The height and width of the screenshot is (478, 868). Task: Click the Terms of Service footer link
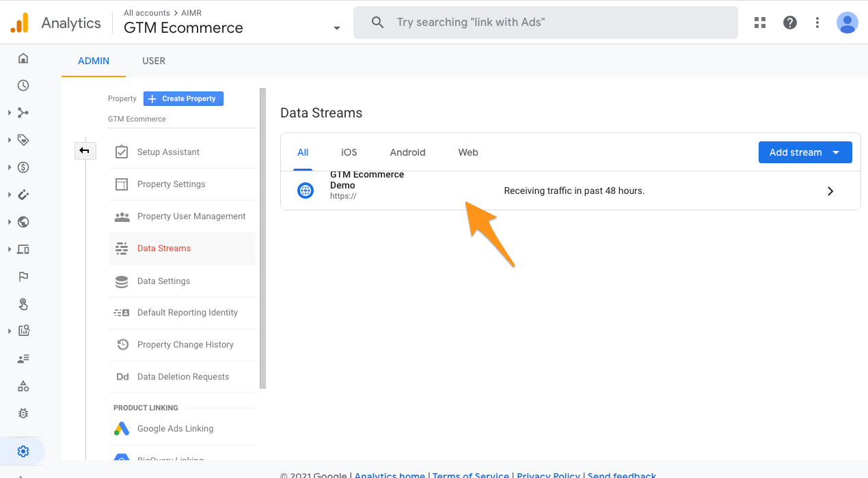pos(471,475)
